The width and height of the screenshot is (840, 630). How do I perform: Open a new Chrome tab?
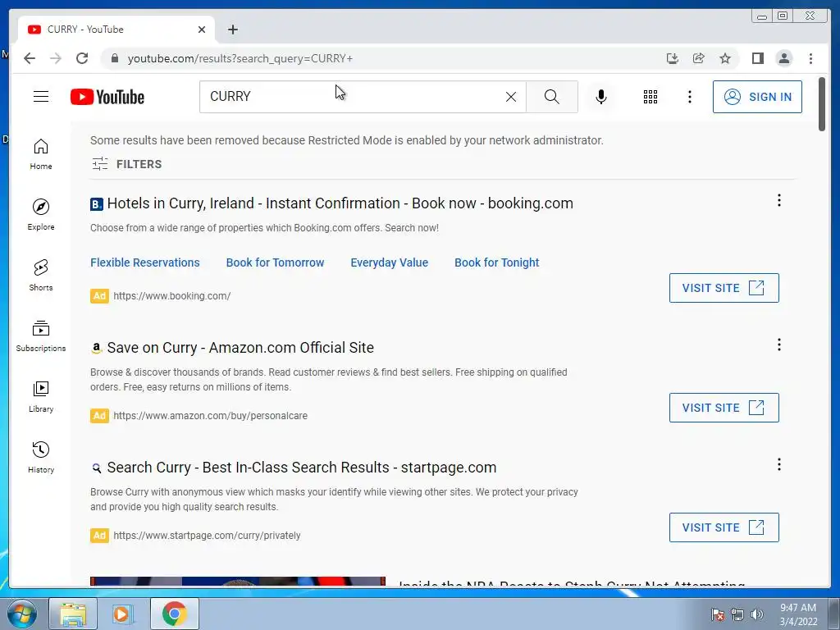click(232, 30)
